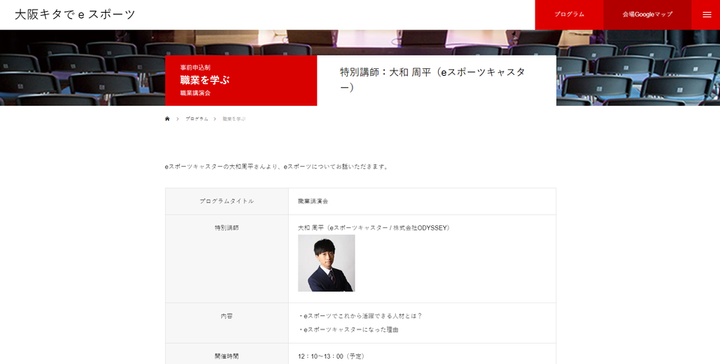The image size is (720, 364).
Task: Click the 大阪キタでeスポーツ site title
Action: pos(75,14)
